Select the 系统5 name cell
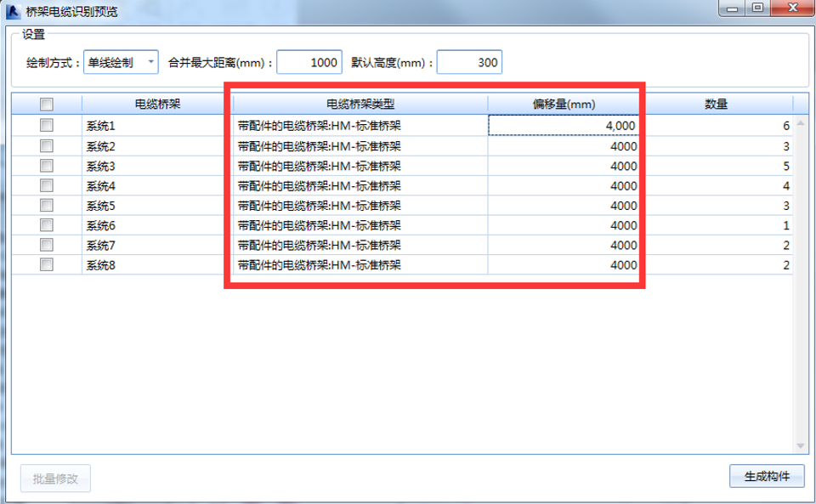The width and height of the screenshot is (816, 504). point(157,206)
